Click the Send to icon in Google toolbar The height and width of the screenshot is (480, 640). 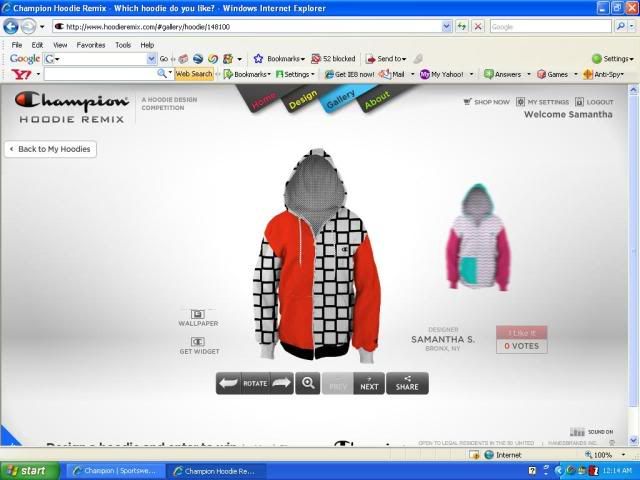[370, 59]
